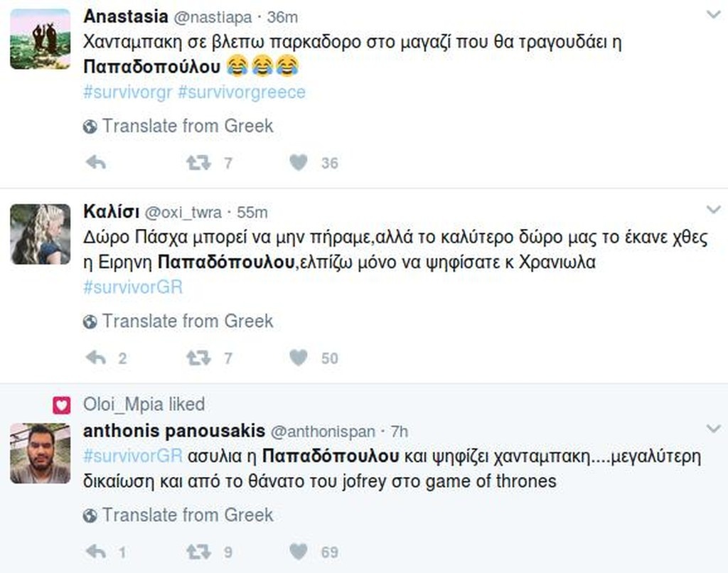Like Anastasia's tweet with heart icon
The image size is (728, 573).
coord(299,163)
